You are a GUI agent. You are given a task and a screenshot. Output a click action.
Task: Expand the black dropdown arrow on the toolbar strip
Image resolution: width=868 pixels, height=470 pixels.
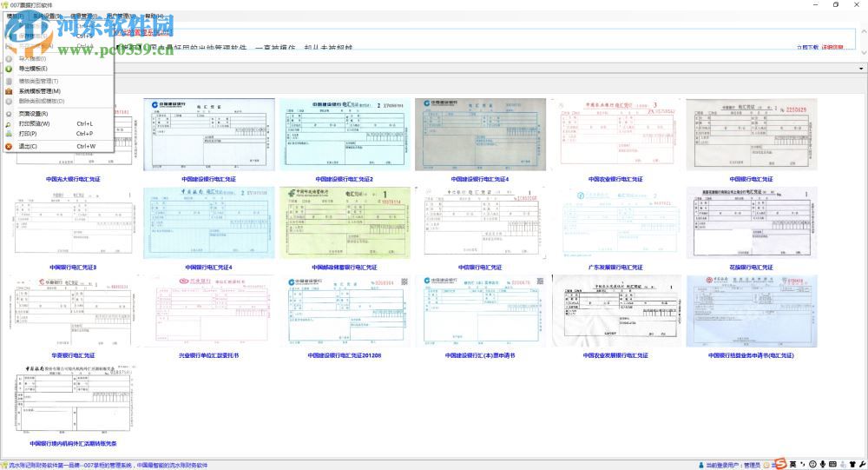tap(861, 68)
